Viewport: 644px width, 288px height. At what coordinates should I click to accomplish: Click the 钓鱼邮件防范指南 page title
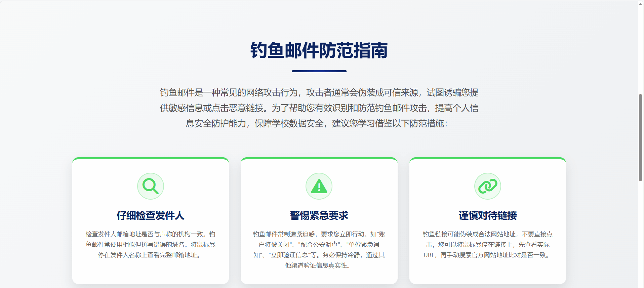coord(319,50)
